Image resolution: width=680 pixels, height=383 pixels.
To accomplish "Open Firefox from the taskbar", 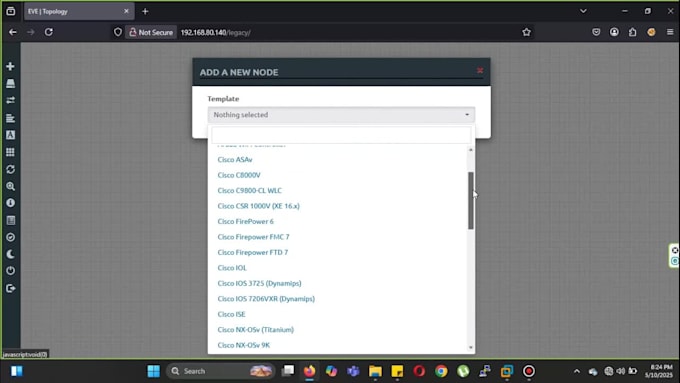I will [x=310, y=371].
